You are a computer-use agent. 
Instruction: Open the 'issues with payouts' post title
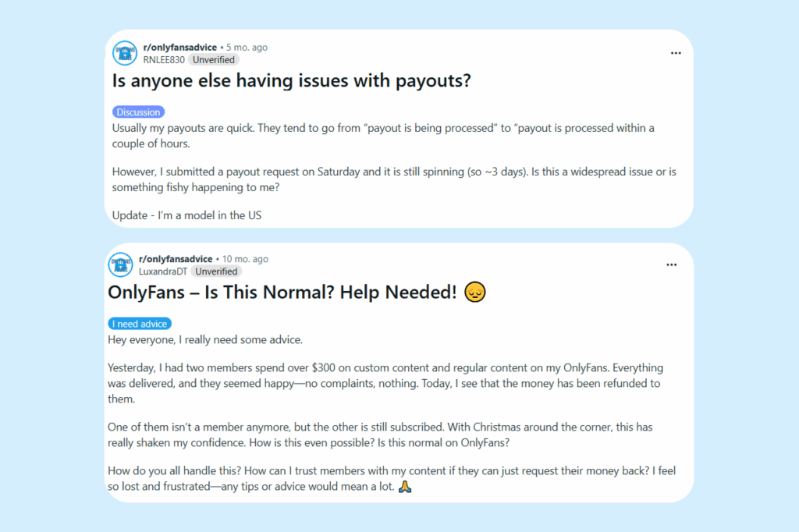coord(292,80)
